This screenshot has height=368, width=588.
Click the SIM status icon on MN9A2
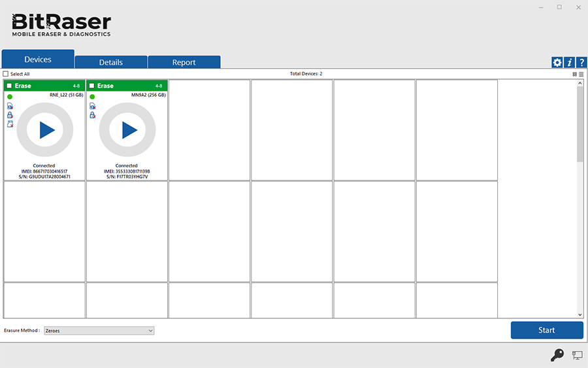93,106
